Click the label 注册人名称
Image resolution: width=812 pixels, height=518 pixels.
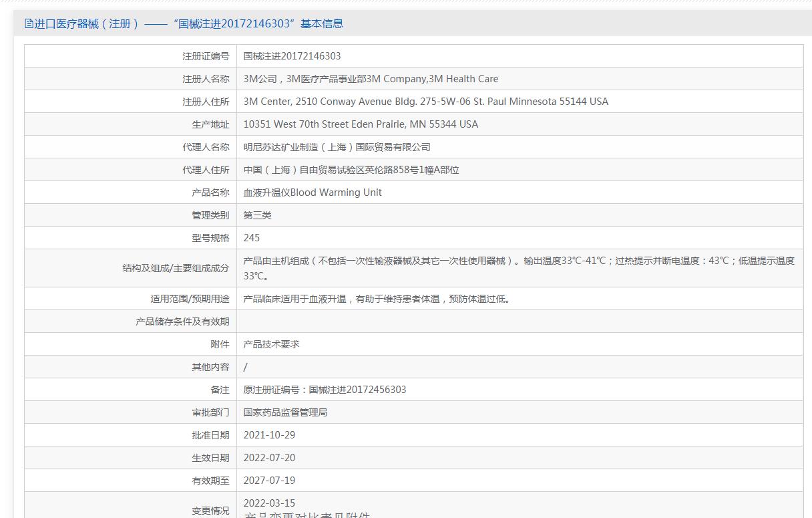[x=206, y=79]
